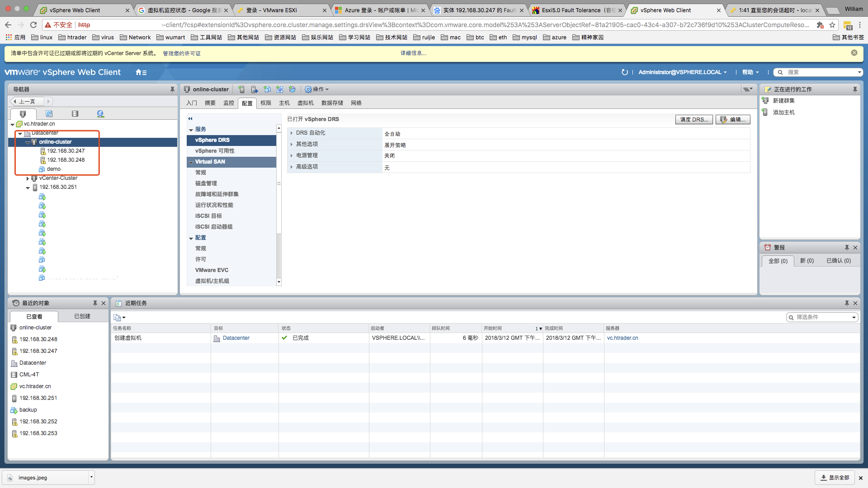Pin the work in progress panel
868x488 pixels.
click(855, 89)
